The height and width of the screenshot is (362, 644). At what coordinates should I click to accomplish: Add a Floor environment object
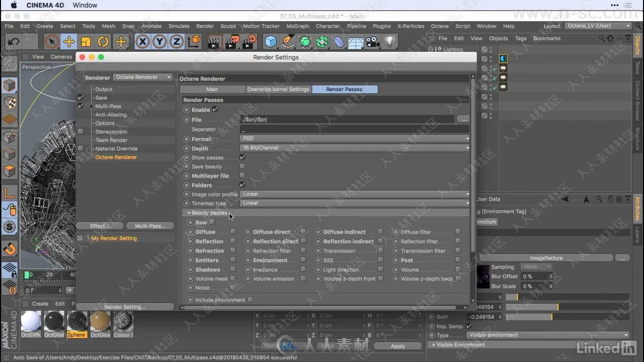pos(356,42)
